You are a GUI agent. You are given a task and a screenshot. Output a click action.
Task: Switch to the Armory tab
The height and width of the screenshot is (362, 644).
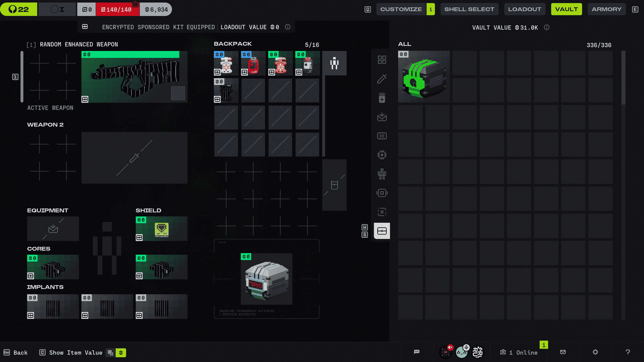click(606, 9)
